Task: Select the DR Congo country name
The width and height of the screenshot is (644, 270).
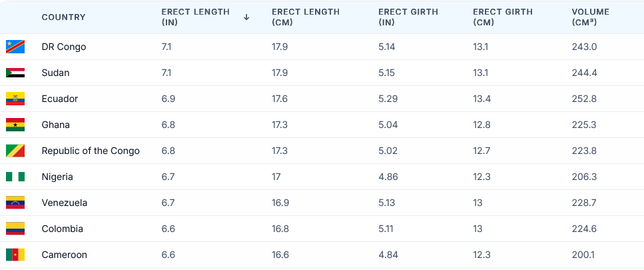Action: pos(63,47)
